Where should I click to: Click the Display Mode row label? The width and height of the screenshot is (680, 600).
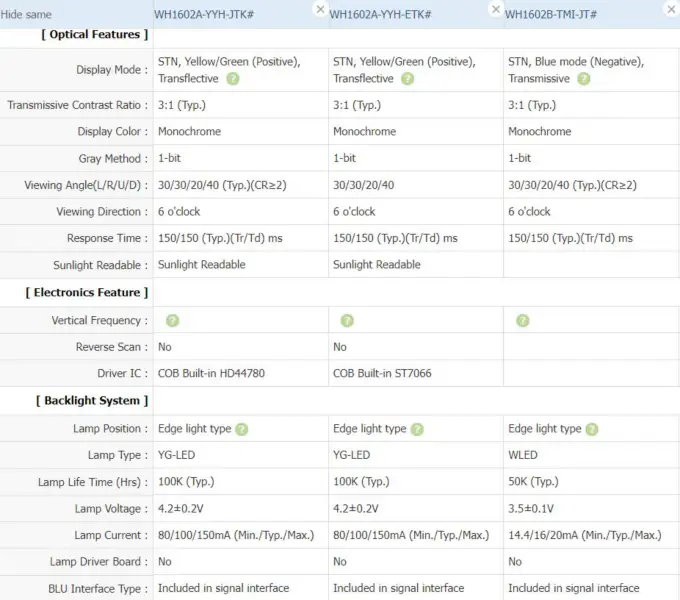click(112, 70)
